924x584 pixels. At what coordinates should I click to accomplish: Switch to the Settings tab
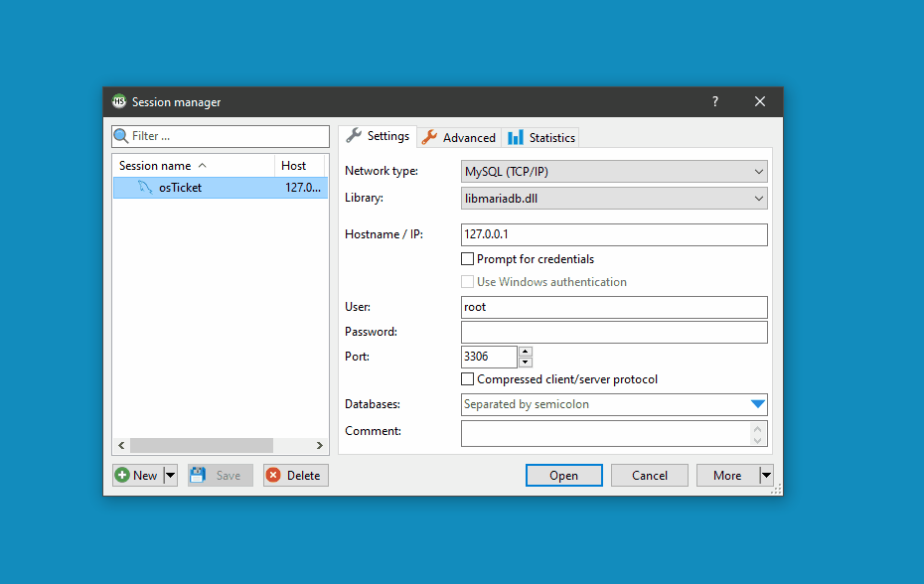(x=378, y=136)
